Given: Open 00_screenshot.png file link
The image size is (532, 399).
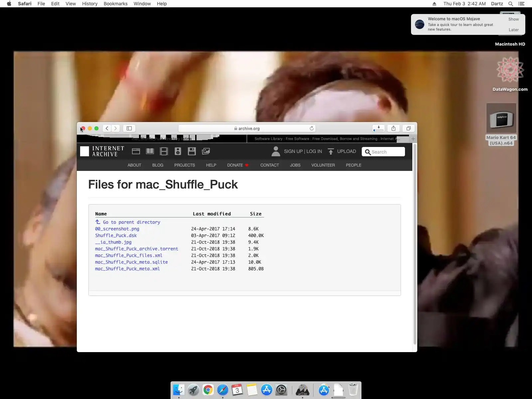Looking at the screenshot, I should tap(117, 229).
